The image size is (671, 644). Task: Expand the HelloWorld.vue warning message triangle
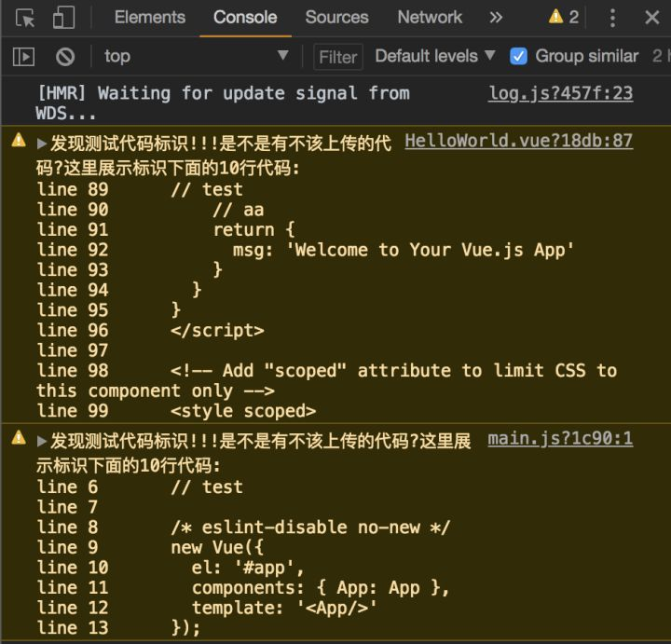(42, 144)
